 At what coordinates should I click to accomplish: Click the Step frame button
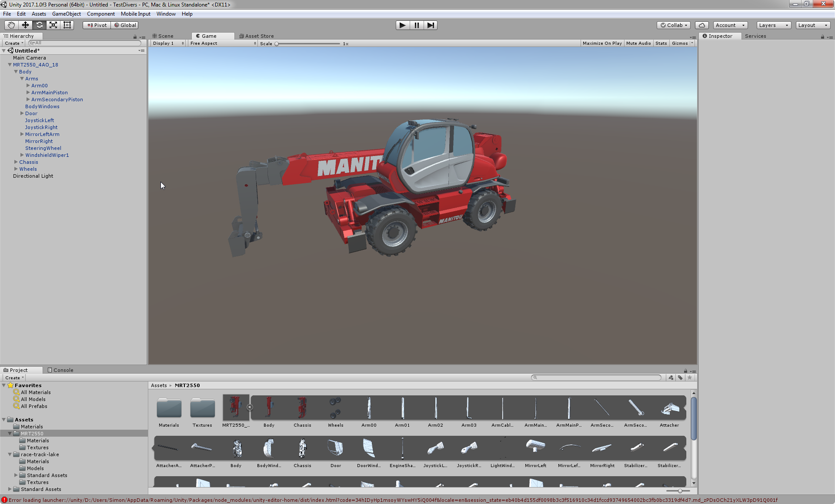click(x=431, y=25)
